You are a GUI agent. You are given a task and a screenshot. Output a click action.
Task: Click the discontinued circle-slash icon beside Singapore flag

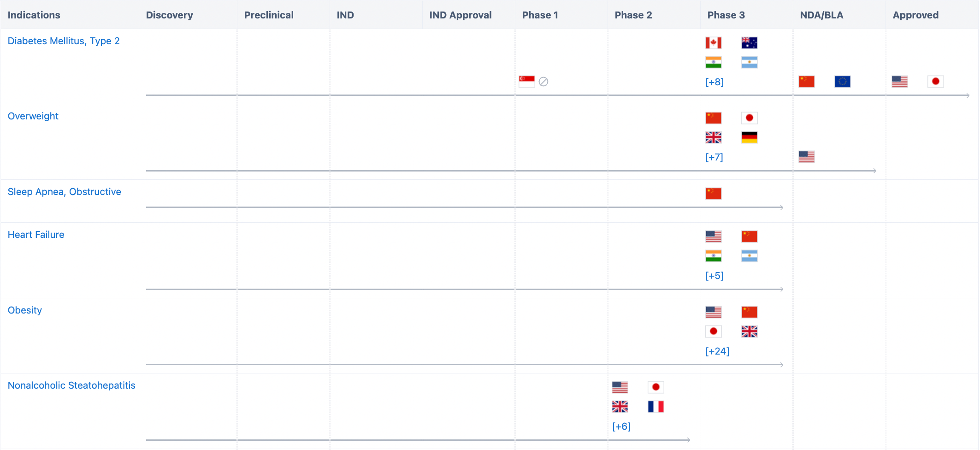(543, 82)
